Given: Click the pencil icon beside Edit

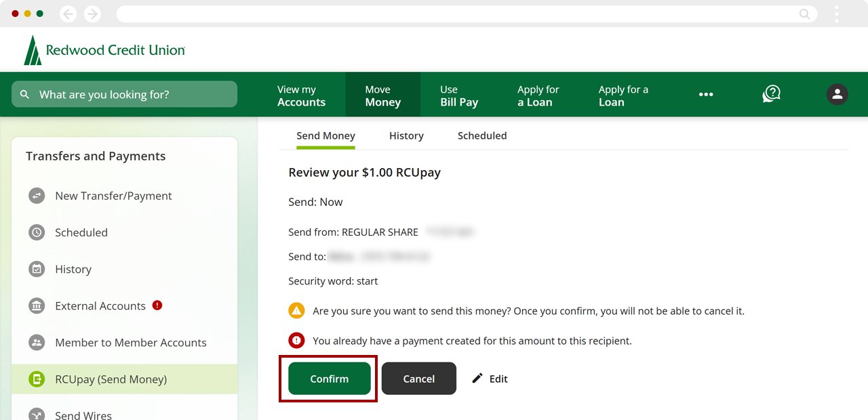Looking at the screenshot, I should tap(477, 378).
